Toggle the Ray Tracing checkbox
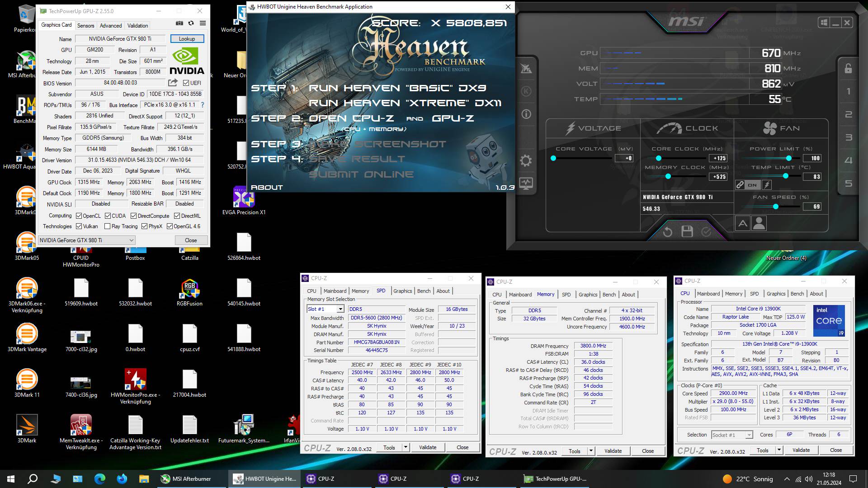The width and height of the screenshot is (868, 488). 107,226
